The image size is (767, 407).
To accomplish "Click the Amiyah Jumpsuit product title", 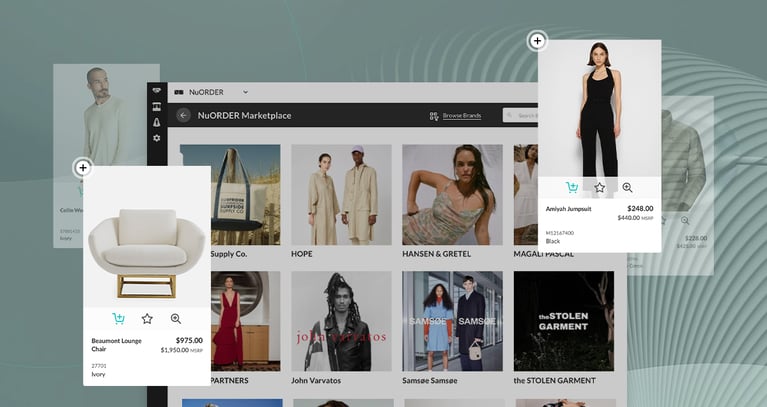I will point(568,209).
